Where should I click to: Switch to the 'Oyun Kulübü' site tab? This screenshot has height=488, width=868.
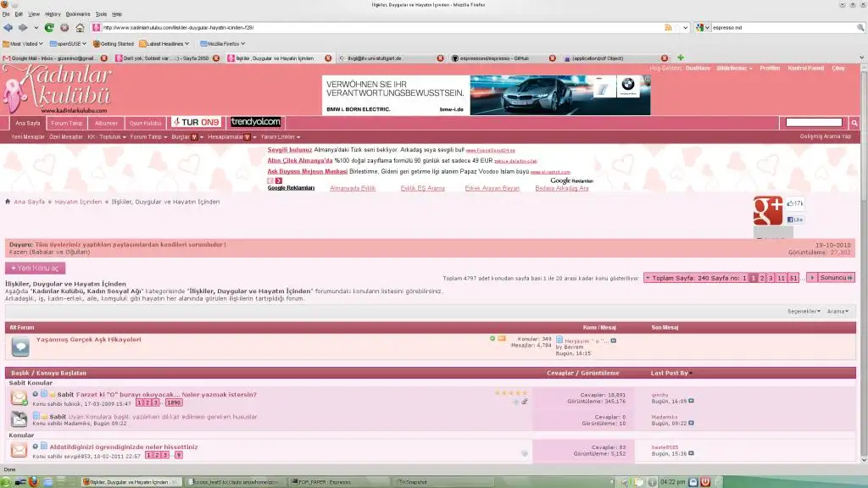click(146, 124)
